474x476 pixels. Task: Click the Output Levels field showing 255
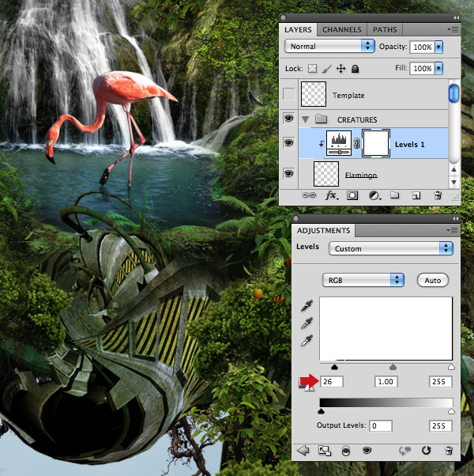[440, 426]
